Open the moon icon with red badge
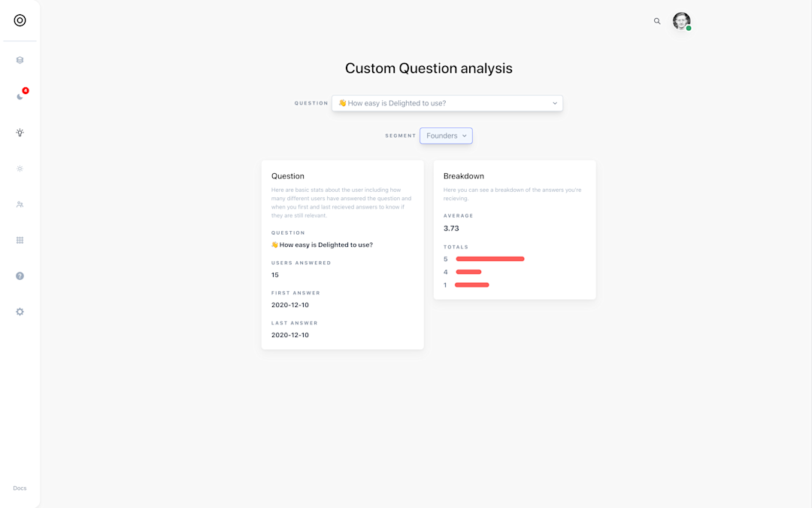This screenshot has height=508, width=812. pyautogui.click(x=20, y=96)
